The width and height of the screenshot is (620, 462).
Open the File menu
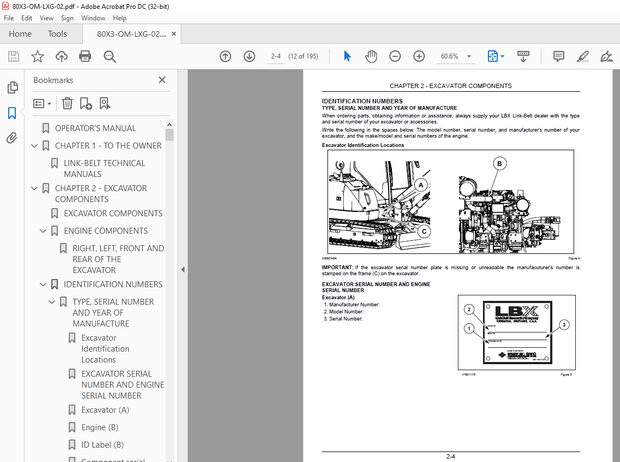pyautogui.click(x=9, y=18)
